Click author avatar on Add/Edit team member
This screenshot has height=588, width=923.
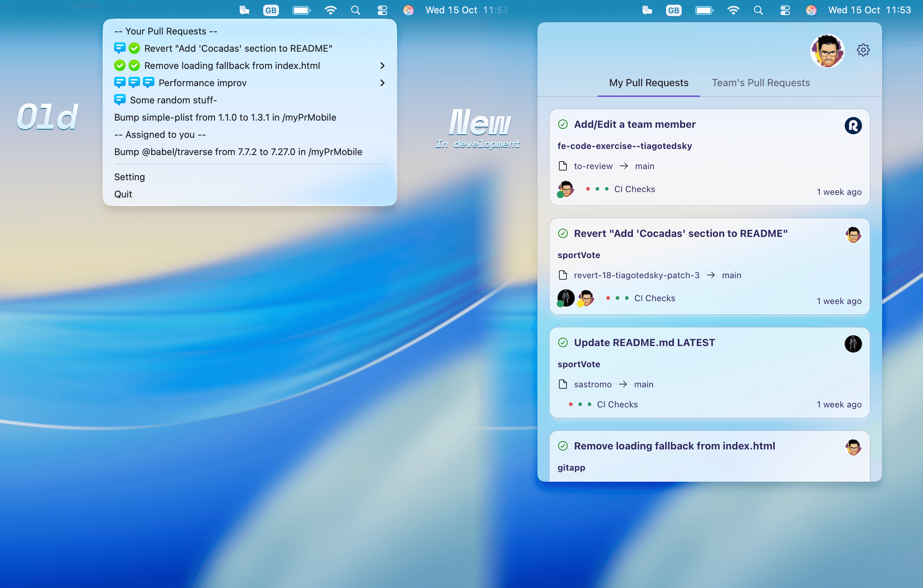coord(853,126)
